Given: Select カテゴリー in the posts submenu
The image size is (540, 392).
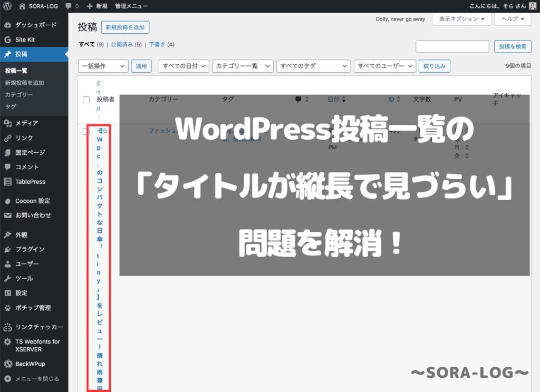Looking at the screenshot, I should pyautogui.click(x=19, y=95).
